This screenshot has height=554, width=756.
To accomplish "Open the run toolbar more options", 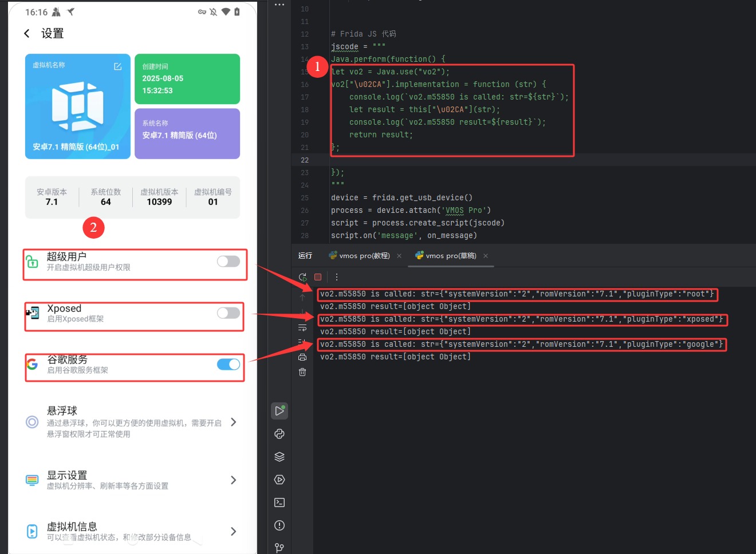I will (337, 277).
